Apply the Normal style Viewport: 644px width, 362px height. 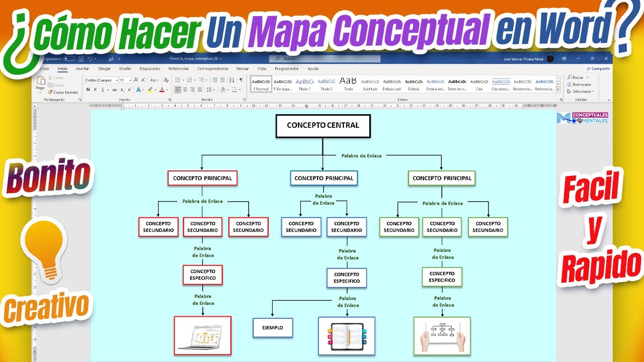point(261,83)
